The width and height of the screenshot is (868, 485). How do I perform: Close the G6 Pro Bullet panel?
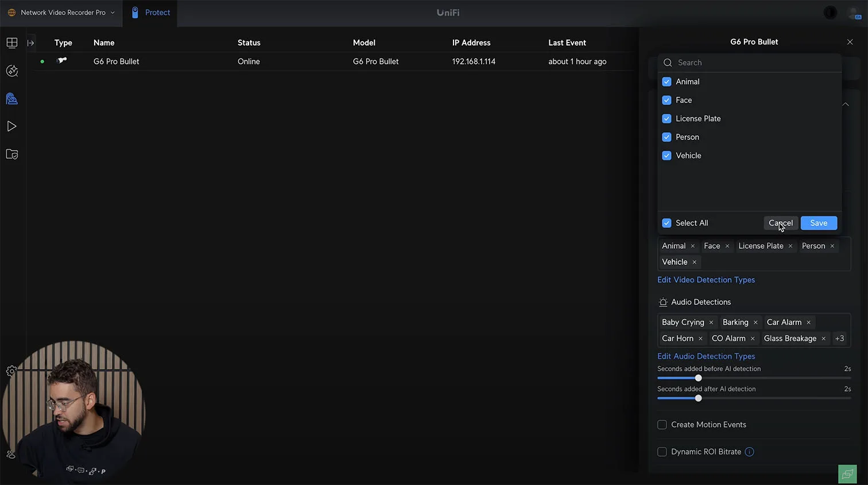coord(850,42)
